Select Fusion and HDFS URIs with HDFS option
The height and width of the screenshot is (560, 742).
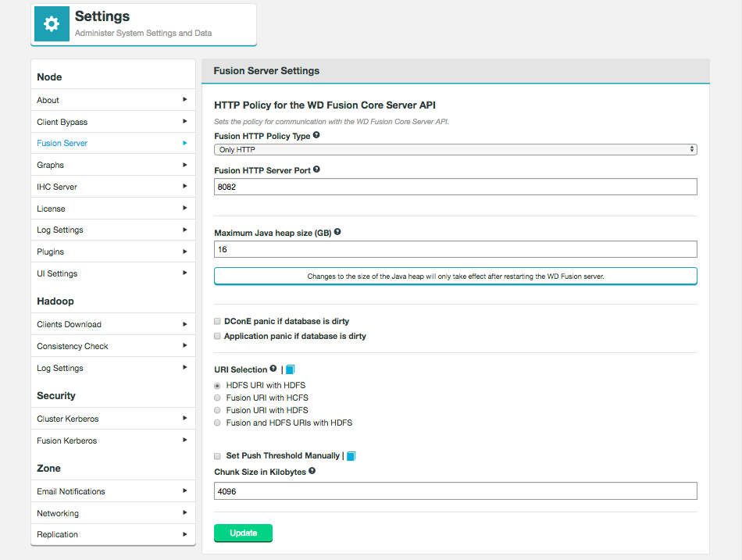[217, 423]
